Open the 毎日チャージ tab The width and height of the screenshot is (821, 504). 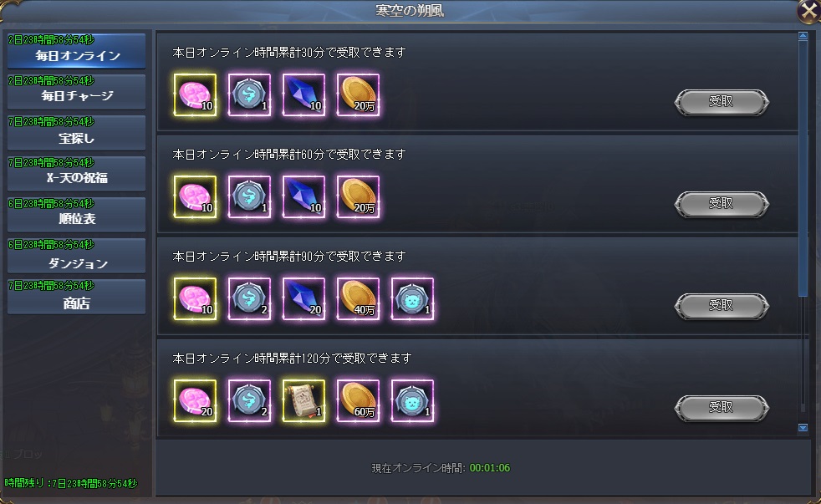pos(76,92)
